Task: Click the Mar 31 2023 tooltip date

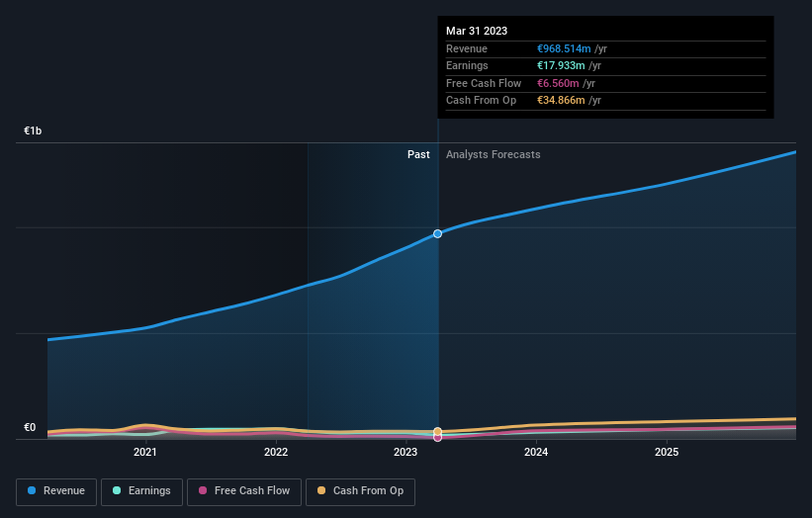Action: pyautogui.click(x=477, y=31)
